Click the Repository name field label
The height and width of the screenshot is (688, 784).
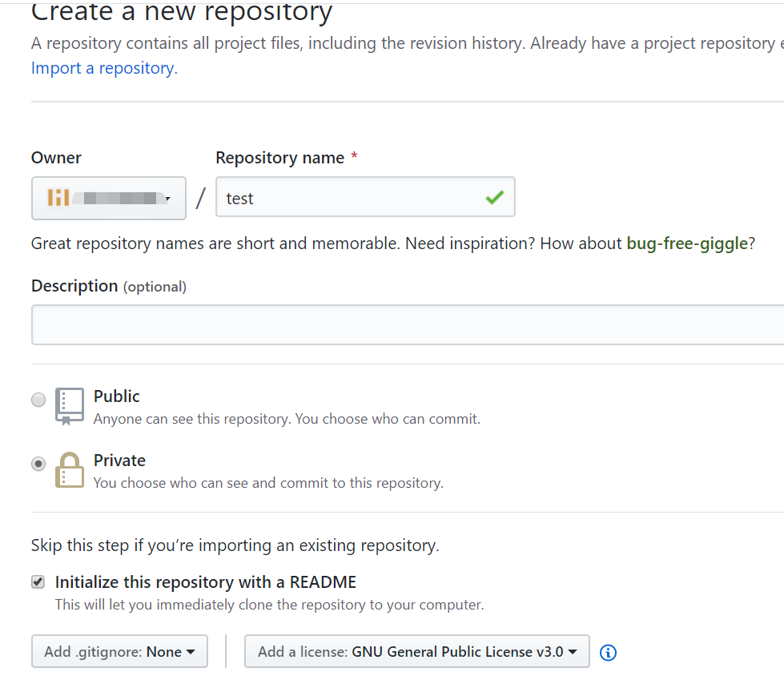pos(279,158)
